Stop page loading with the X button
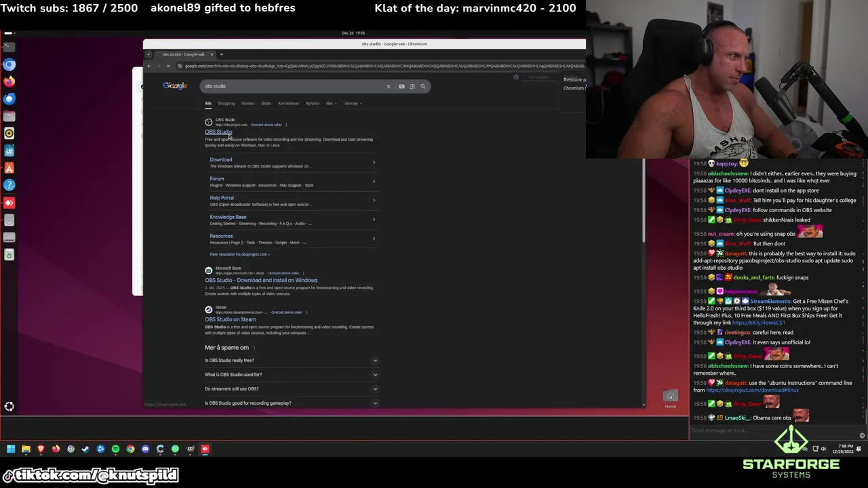This screenshot has height=488, width=868. pos(168,66)
